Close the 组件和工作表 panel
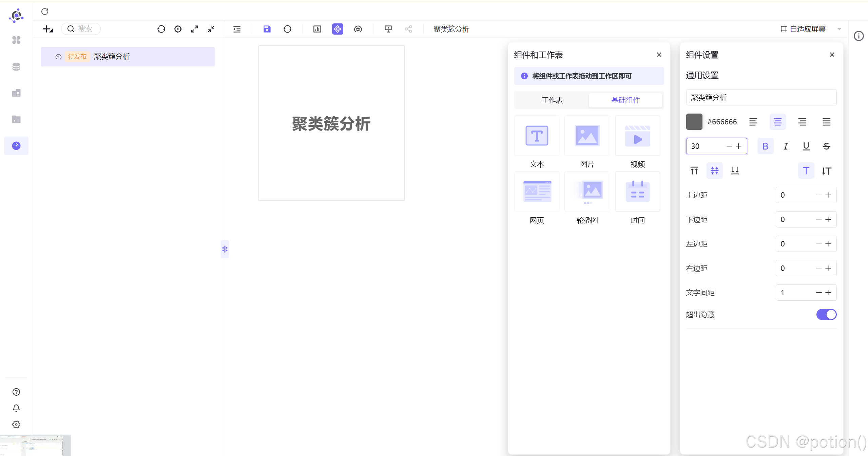The height and width of the screenshot is (456, 868). tap(659, 55)
